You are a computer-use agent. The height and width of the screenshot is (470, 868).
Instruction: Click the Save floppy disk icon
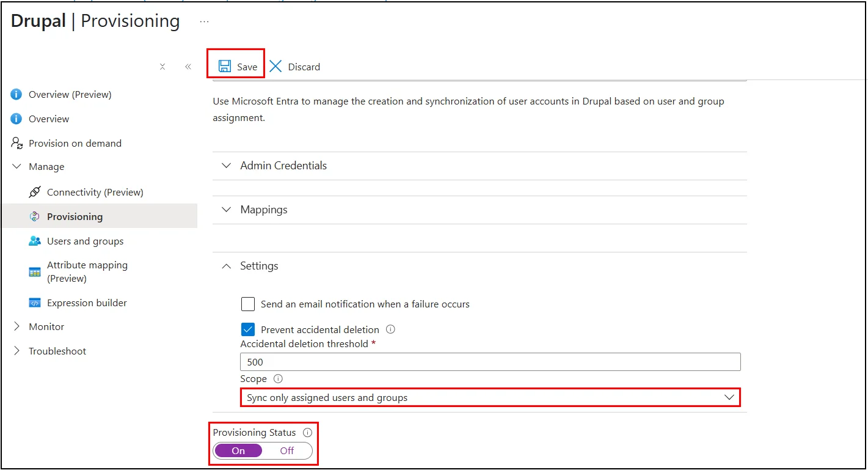tap(224, 67)
